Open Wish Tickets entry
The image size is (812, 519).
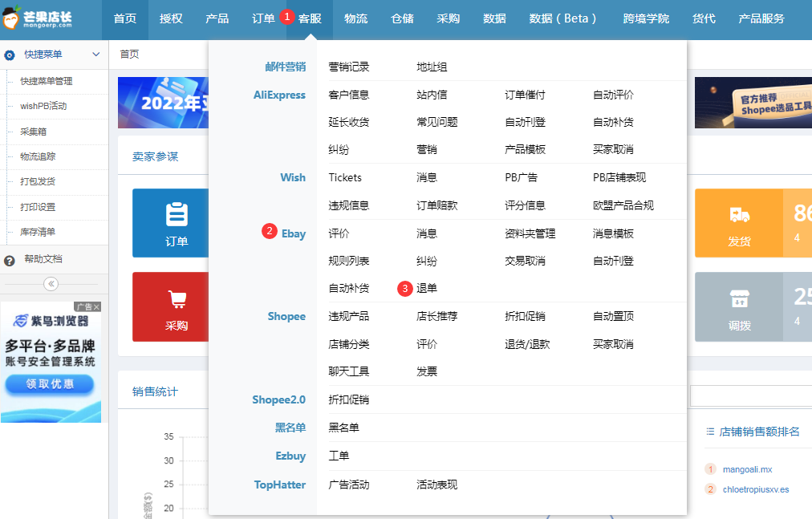(345, 177)
